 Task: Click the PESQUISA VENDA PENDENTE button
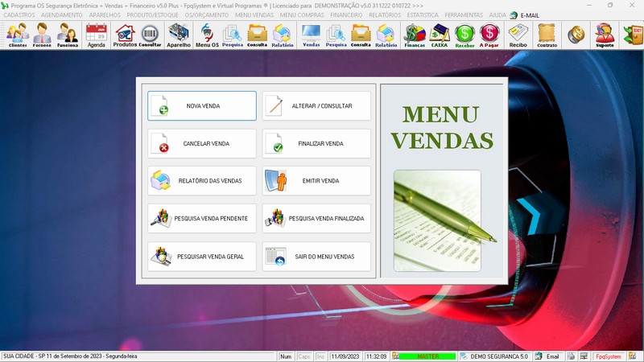[202, 218]
